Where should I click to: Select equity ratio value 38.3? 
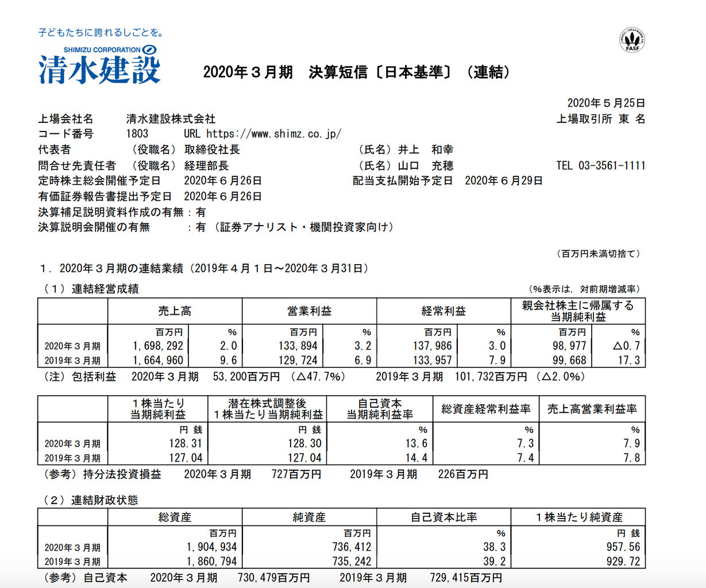[495, 547]
